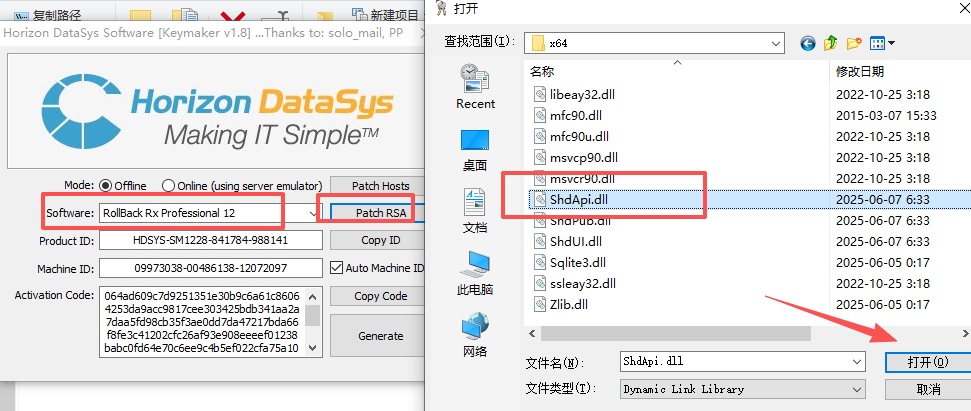The height and width of the screenshot is (411, 971).
Task: Expand the Software selection dropdown
Action: tap(314, 213)
